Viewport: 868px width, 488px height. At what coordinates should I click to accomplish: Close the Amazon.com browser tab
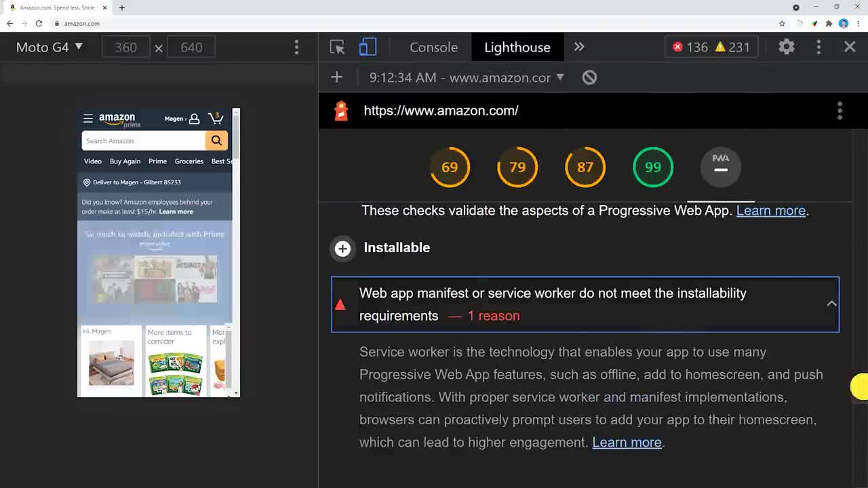coord(104,7)
